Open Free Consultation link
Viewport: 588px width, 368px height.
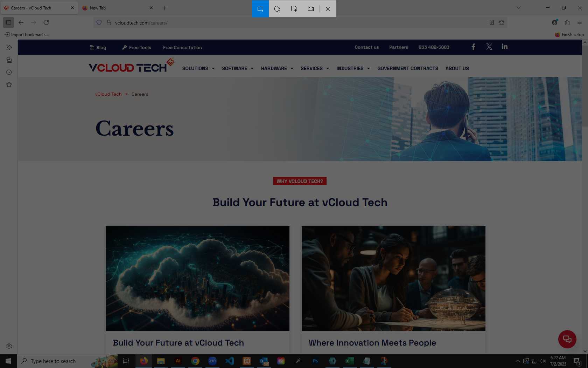182,47
